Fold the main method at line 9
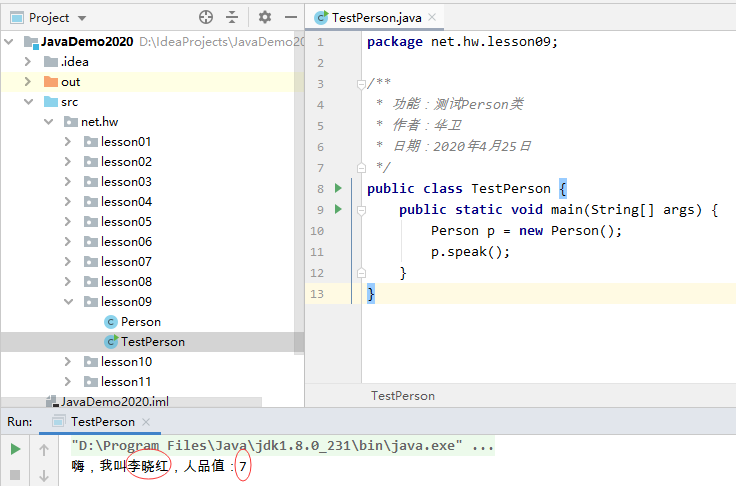The image size is (736, 486). (x=361, y=210)
